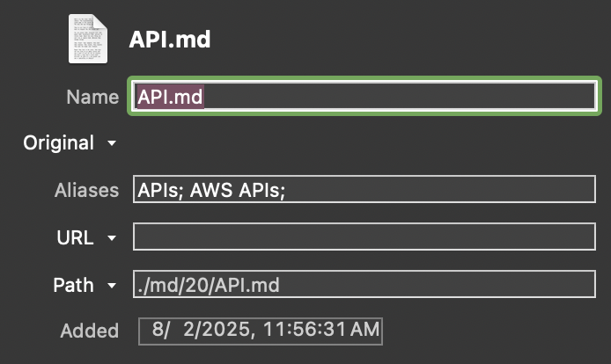Click the empty URL input field
This screenshot has height=364, width=611.
click(364, 237)
